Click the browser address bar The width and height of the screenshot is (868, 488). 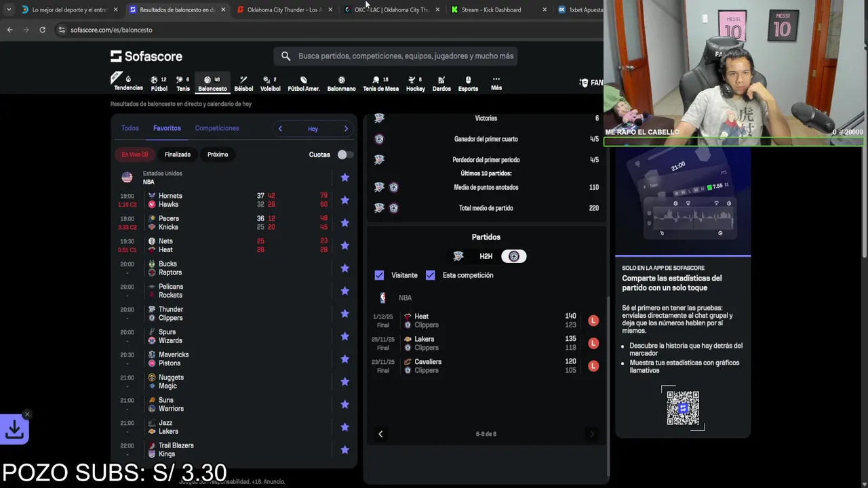click(325, 30)
